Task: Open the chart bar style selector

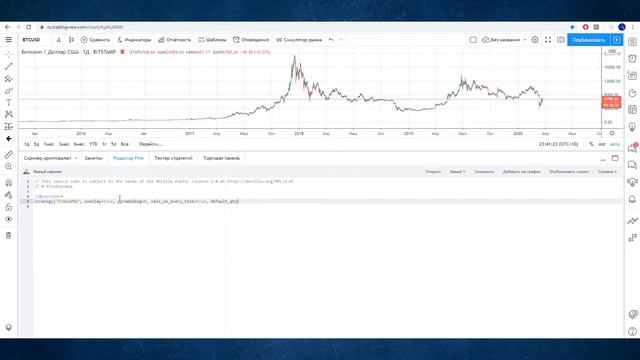Action: pyautogui.click(x=71, y=40)
